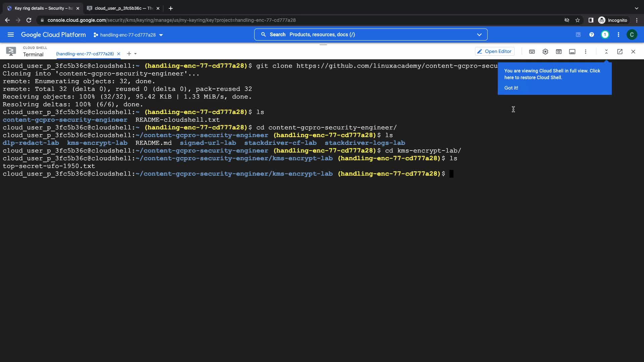Restore Cloud Shell from full view

click(606, 52)
